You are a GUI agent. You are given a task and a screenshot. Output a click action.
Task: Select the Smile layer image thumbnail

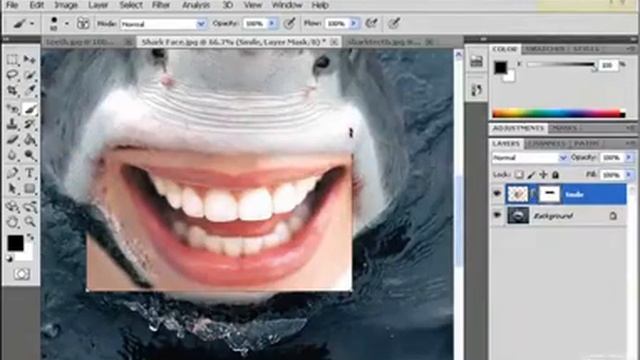tap(517, 194)
